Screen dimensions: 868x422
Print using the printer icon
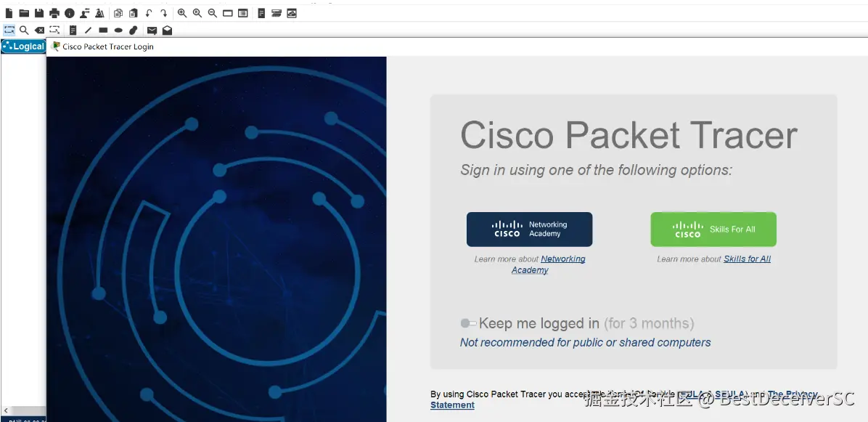pos(54,13)
